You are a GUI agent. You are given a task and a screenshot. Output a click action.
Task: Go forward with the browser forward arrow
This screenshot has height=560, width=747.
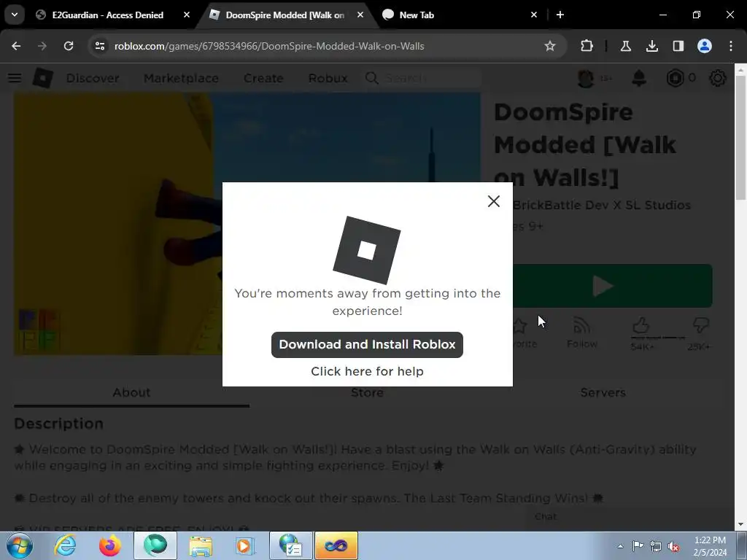pos(42,46)
